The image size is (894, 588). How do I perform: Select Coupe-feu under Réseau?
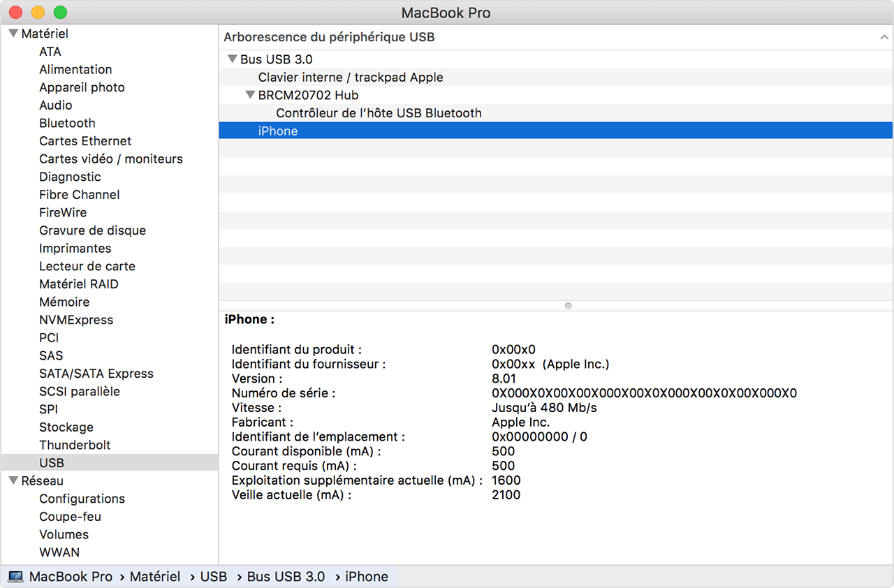click(x=70, y=517)
